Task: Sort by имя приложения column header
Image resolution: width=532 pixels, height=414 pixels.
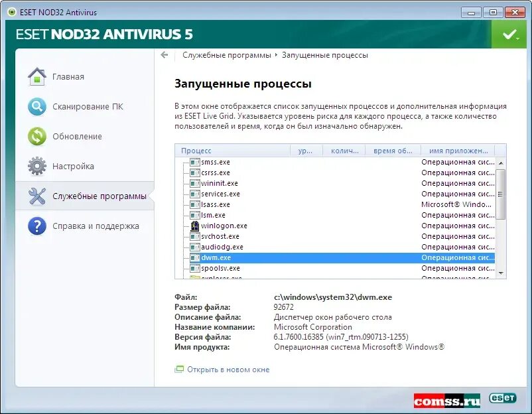Action: coord(458,151)
